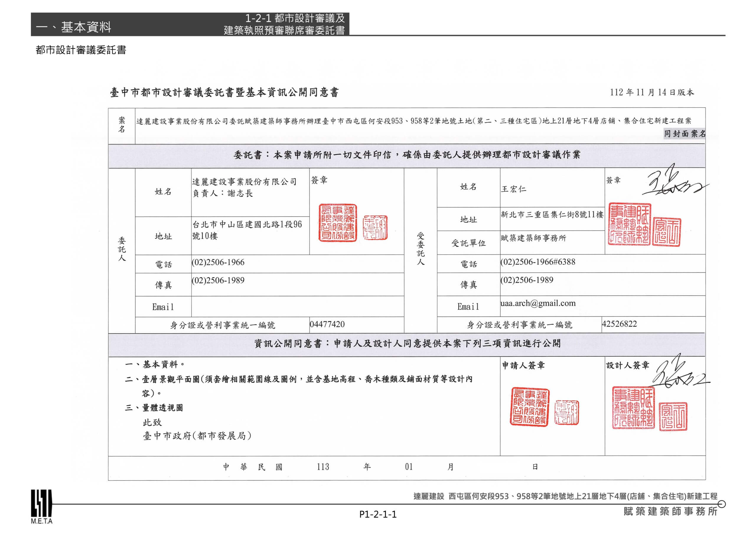The width and height of the screenshot is (756, 535).
Task: Click page number P1-2-1-1
Action: 378,514
